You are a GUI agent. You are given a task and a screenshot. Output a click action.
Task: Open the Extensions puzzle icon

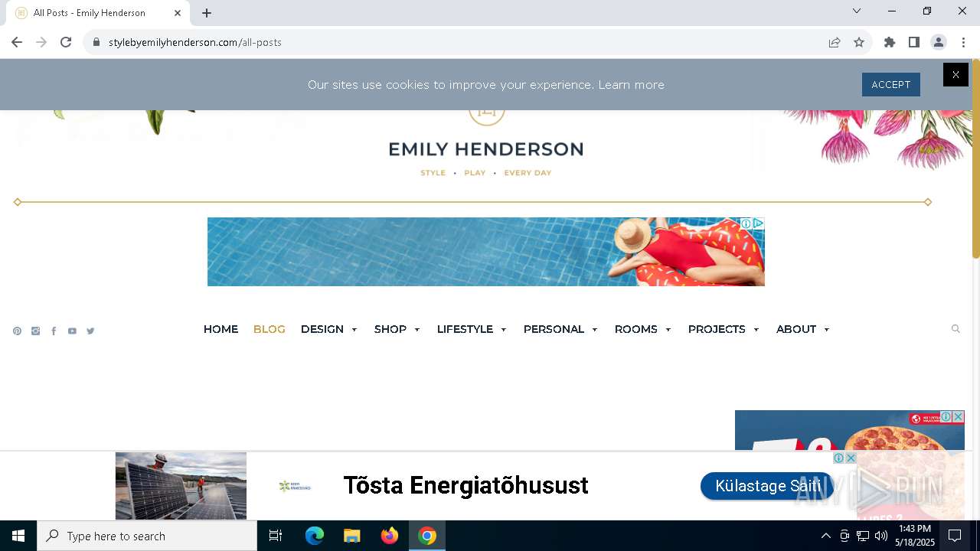890,42
